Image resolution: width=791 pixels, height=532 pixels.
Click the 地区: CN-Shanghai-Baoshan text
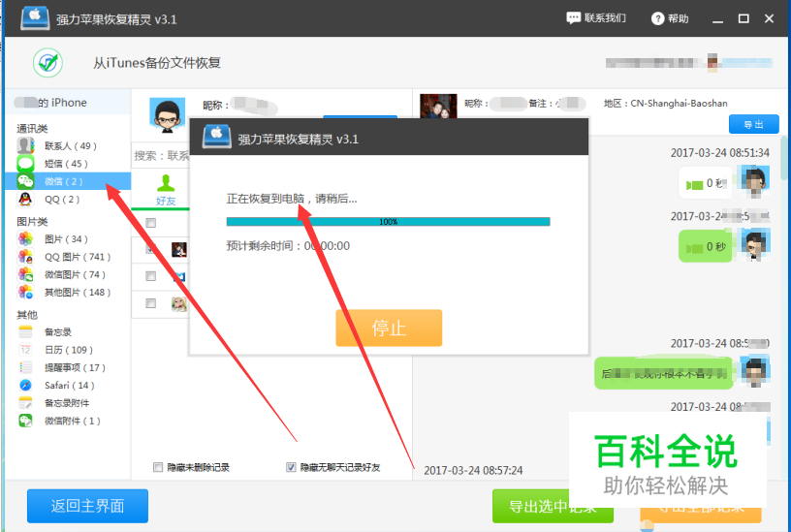click(665, 104)
